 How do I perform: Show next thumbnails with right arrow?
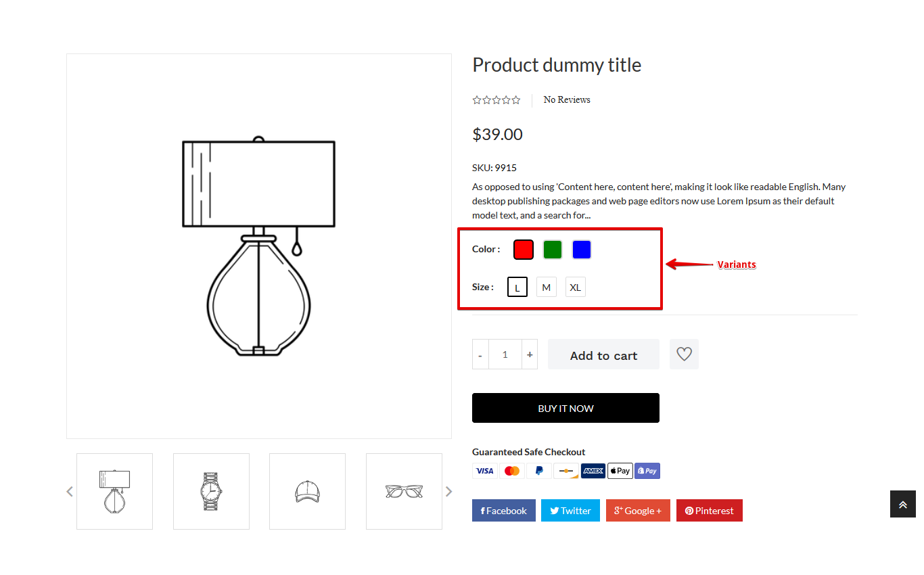448,492
